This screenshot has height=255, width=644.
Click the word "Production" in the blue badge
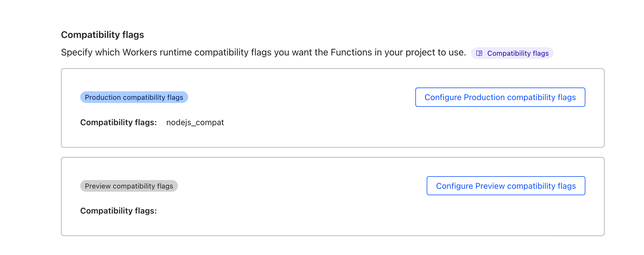(103, 97)
